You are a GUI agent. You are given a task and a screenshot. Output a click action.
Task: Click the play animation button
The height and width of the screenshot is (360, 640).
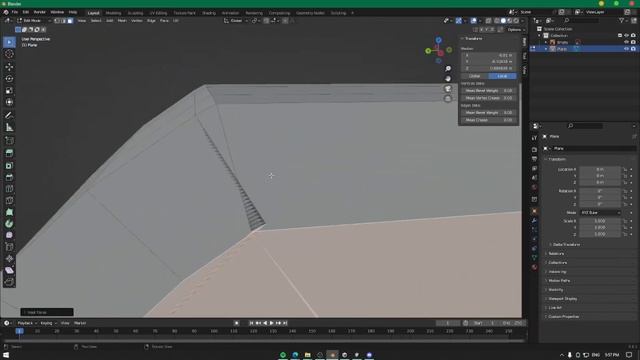click(x=272, y=323)
